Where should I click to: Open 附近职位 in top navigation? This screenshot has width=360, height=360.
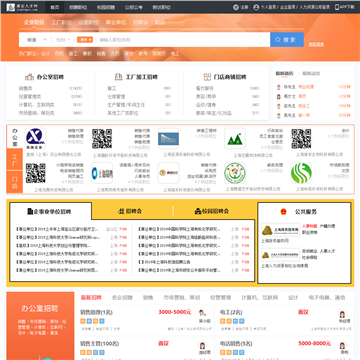click(162, 7)
